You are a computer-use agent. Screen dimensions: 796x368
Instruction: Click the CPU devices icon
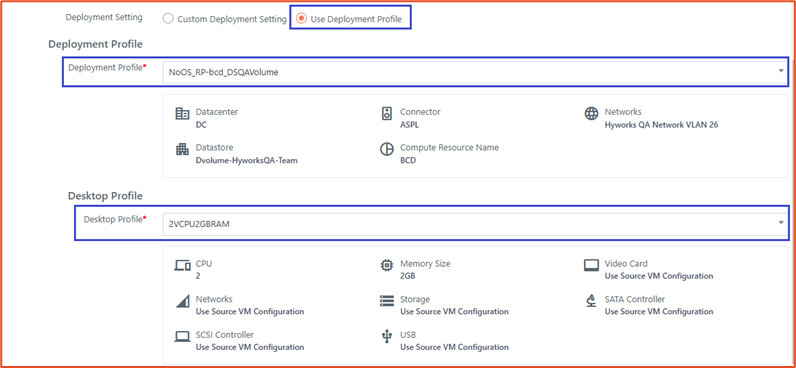pyautogui.click(x=182, y=265)
